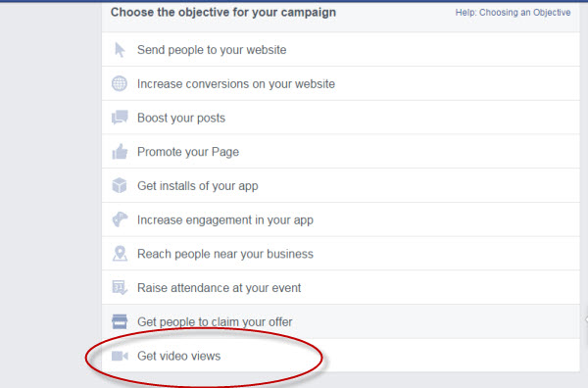Select the Boost your posts objective
The height and width of the screenshot is (388, 588).
click(340, 118)
